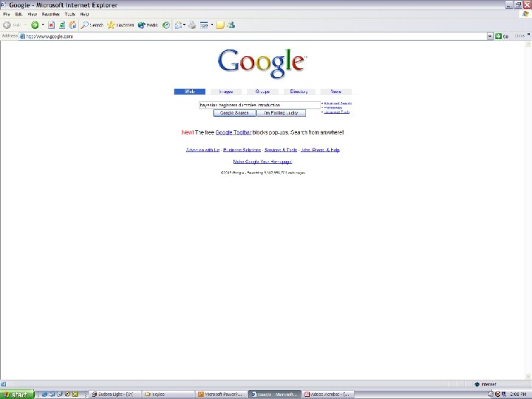Viewport: 532px width, 399px height.
Task: Select the Web search tab
Action: (x=190, y=92)
